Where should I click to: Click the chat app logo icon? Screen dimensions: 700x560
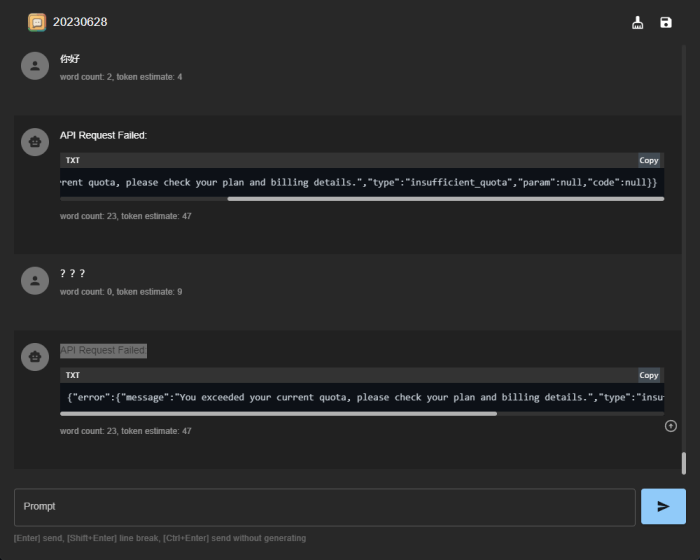37,22
